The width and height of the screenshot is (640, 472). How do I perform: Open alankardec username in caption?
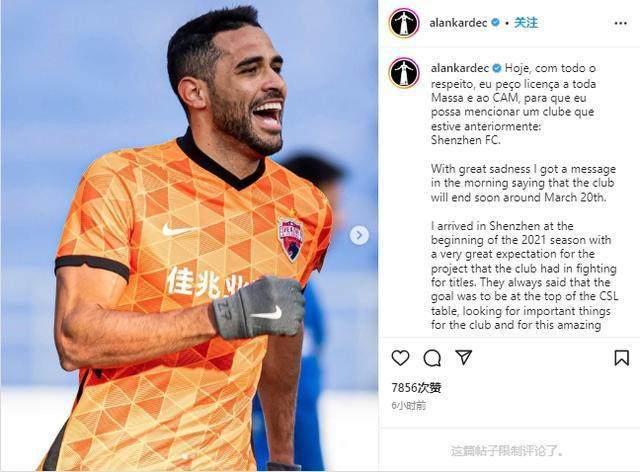(x=460, y=68)
